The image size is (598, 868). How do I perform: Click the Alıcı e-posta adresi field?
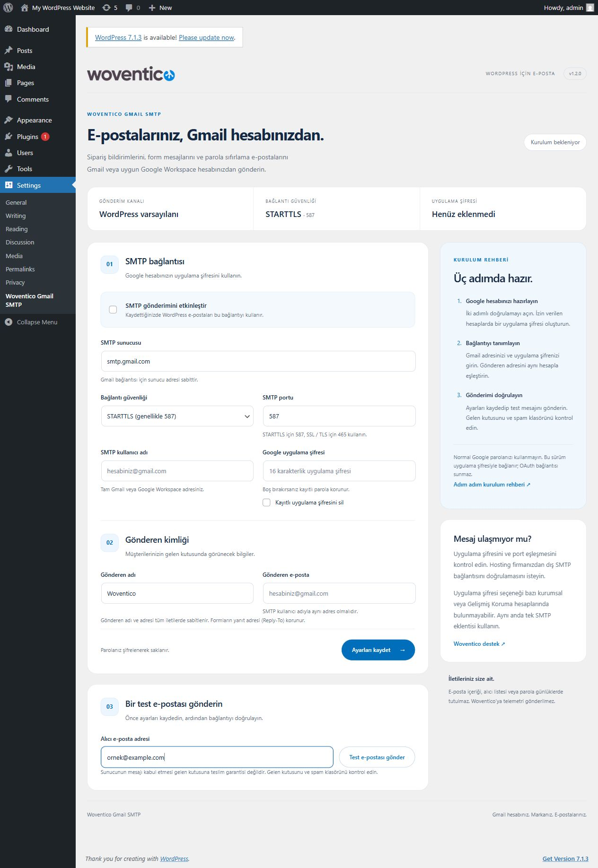click(x=217, y=757)
